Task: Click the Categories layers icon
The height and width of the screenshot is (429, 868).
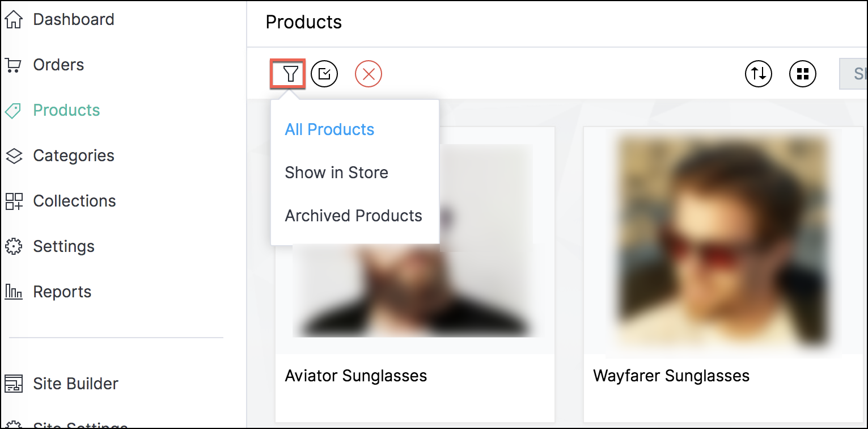Action: click(14, 156)
